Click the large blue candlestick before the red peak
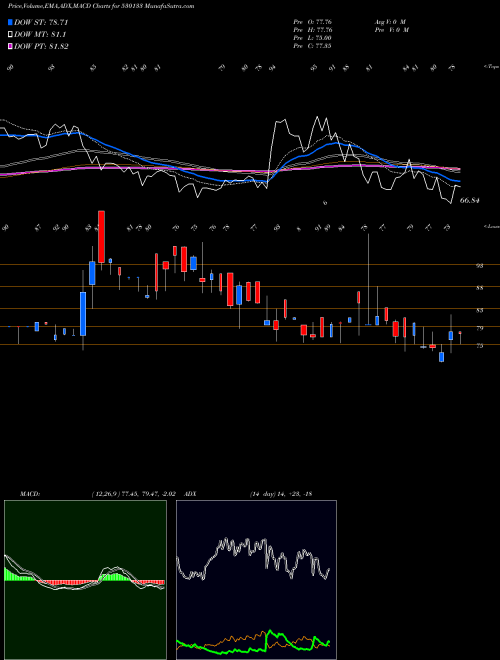 point(83,314)
